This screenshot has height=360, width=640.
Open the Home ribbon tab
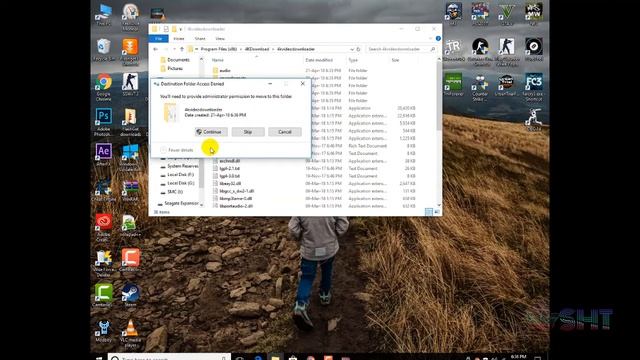179,38
